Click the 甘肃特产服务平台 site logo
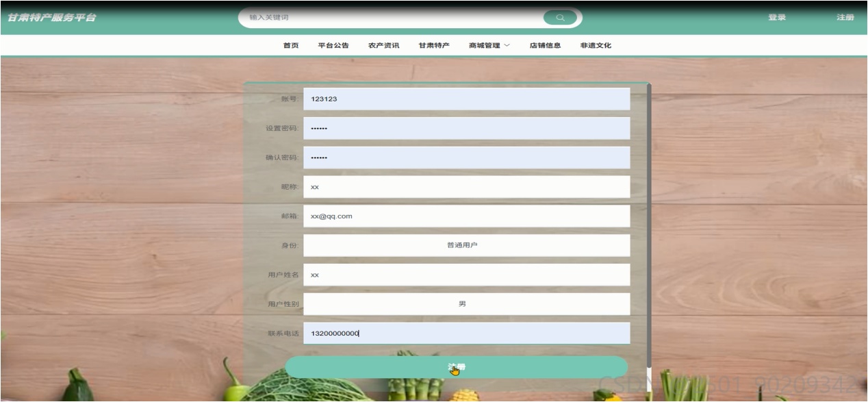Image resolution: width=868 pixels, height=402 pixels. click(x=52, y=18)
